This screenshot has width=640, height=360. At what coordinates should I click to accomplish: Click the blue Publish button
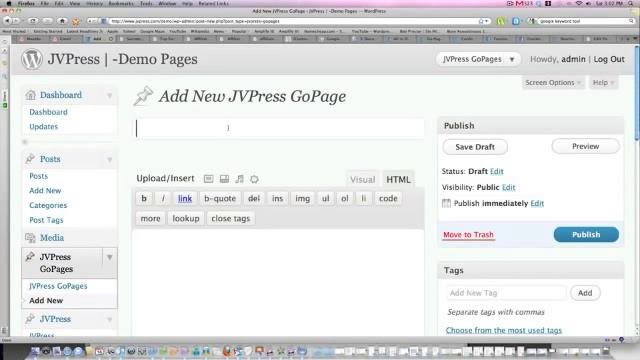coord(586,235)
